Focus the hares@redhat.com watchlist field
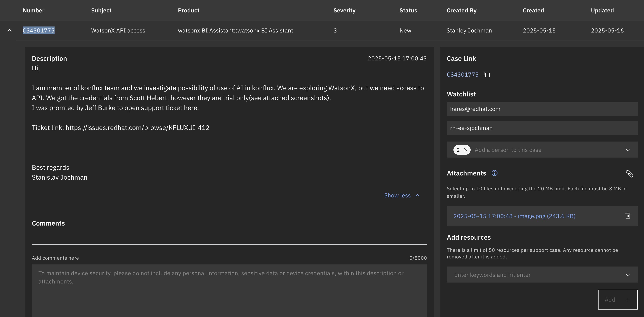This screenshot has width=644, height=317. 542,109
